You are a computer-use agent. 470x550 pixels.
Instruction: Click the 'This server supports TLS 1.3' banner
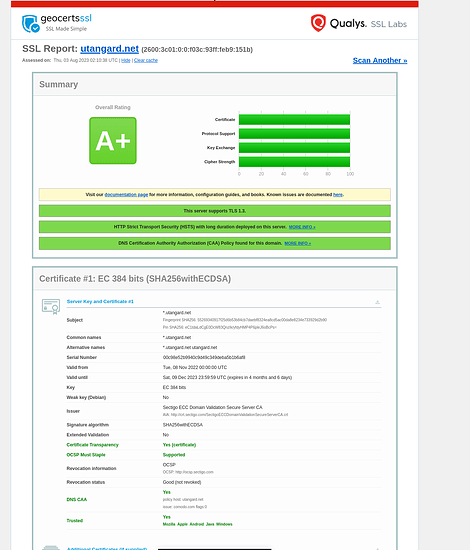coord(215,211)
